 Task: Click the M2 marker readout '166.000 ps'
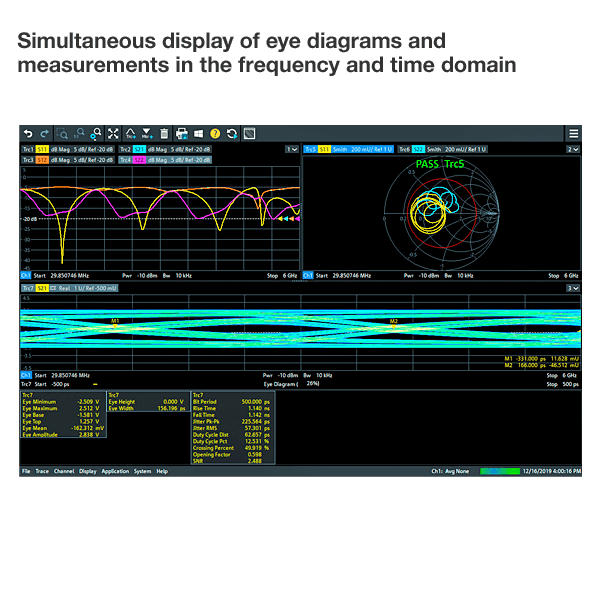[530, 365]
